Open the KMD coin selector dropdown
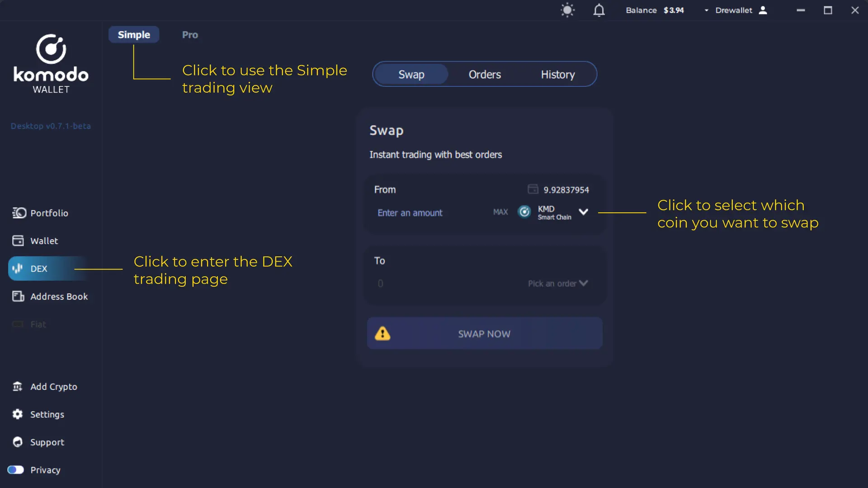 (x=583, y=211)
